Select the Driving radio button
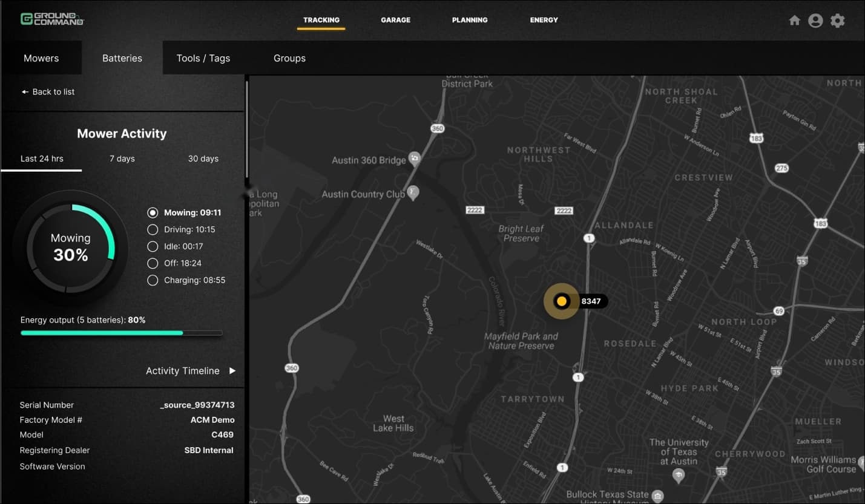The width and height of the screenshot is (865, 504). tap(153, 229)
